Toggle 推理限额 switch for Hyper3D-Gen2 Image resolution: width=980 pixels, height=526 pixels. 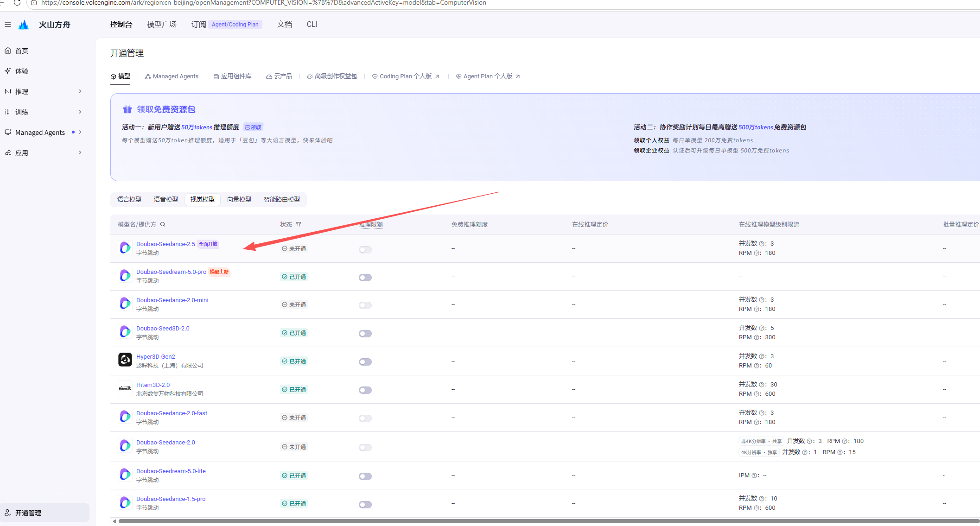(365, 362)
